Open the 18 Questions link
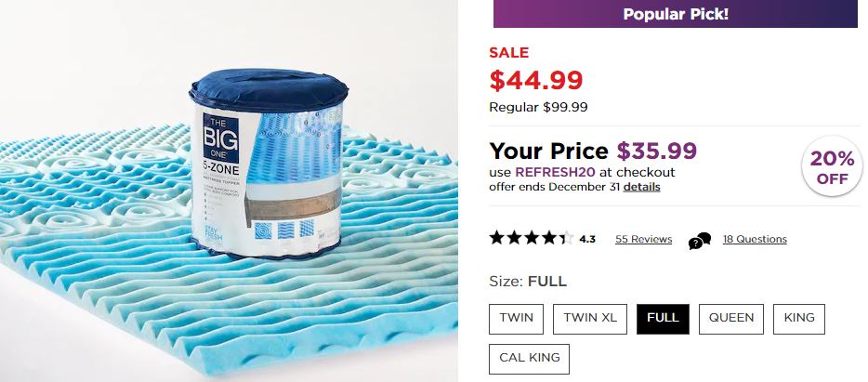This screenshot has height=382, width=868. click(755, 239)
